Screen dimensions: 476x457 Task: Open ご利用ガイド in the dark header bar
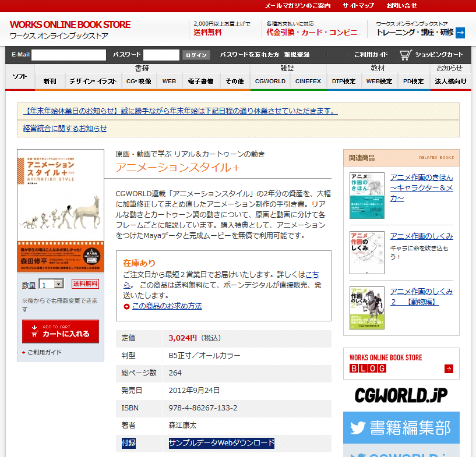coord(371,55)
